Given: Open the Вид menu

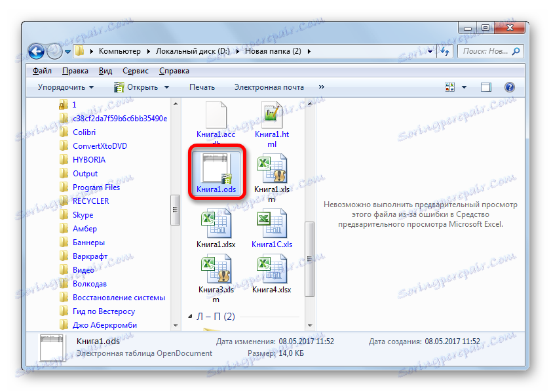Looking at the screenshot, I should click(x=105, y=71).
